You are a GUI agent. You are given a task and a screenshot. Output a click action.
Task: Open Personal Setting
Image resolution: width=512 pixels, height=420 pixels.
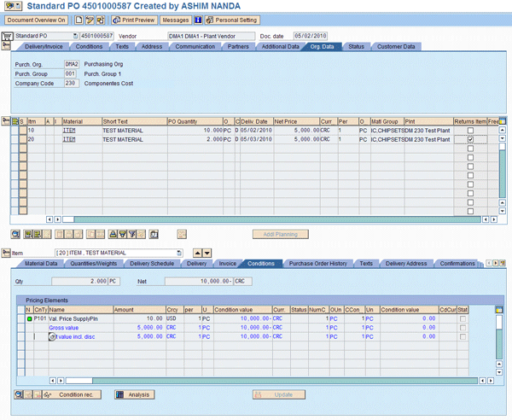(x=232, y=20)
